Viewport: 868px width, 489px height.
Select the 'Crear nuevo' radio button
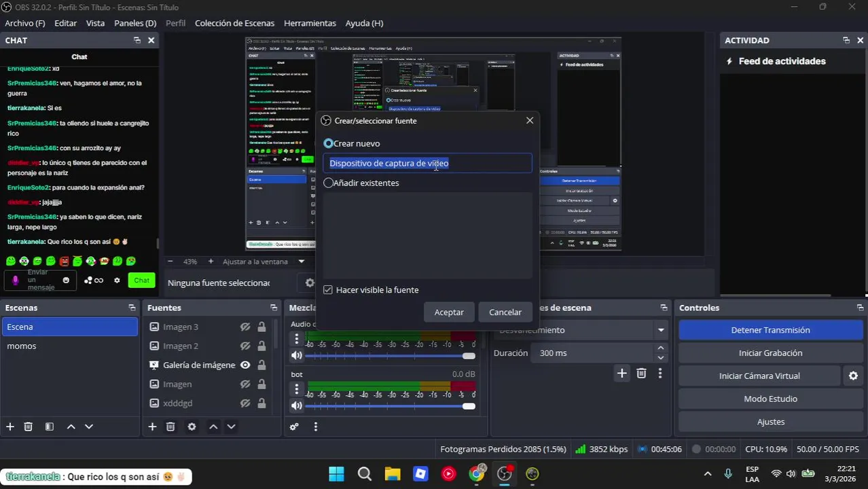[x=329, y=143]
